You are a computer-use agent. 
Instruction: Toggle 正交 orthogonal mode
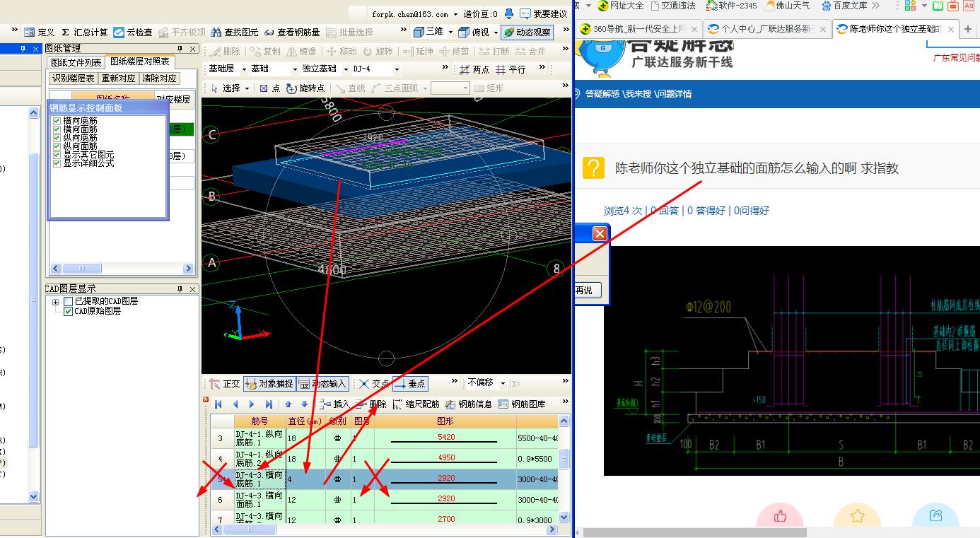point(225,384)
